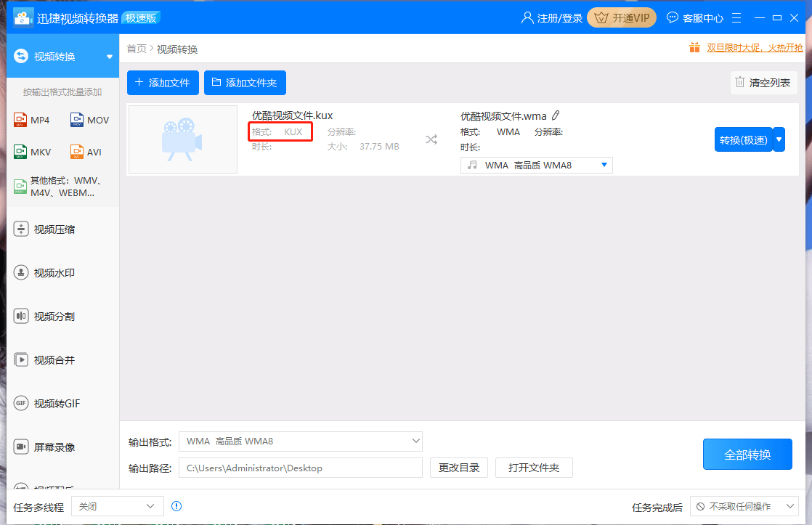
Task: Click the 优酷视频文件.kux filename
Action: click(x=292, y=115)
